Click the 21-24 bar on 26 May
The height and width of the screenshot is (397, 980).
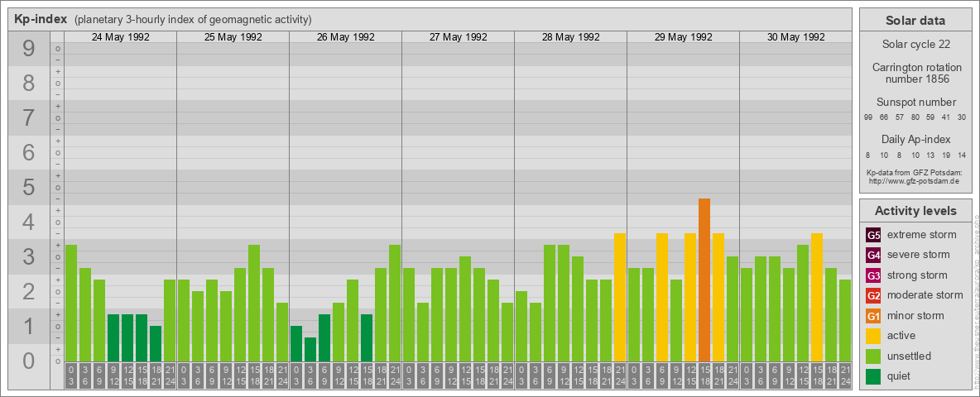[x=395, y=304]
